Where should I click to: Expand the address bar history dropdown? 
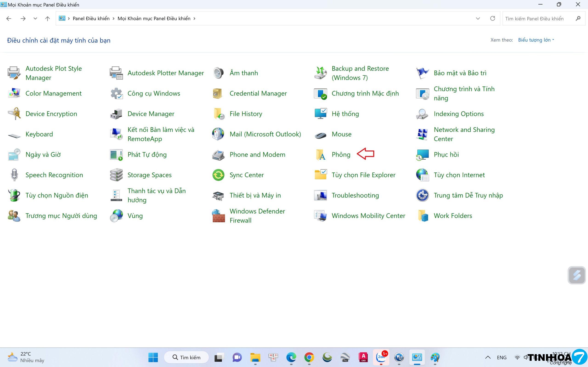pyautogui.click(x=478, y=18)
